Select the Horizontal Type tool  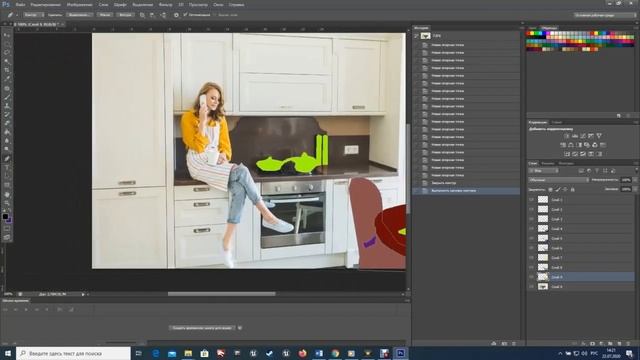7,168
